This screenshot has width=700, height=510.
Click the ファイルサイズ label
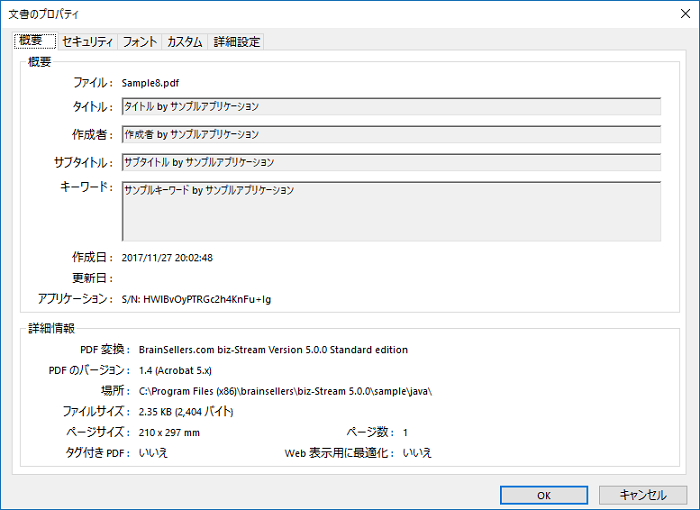click(x=96, y=412)
